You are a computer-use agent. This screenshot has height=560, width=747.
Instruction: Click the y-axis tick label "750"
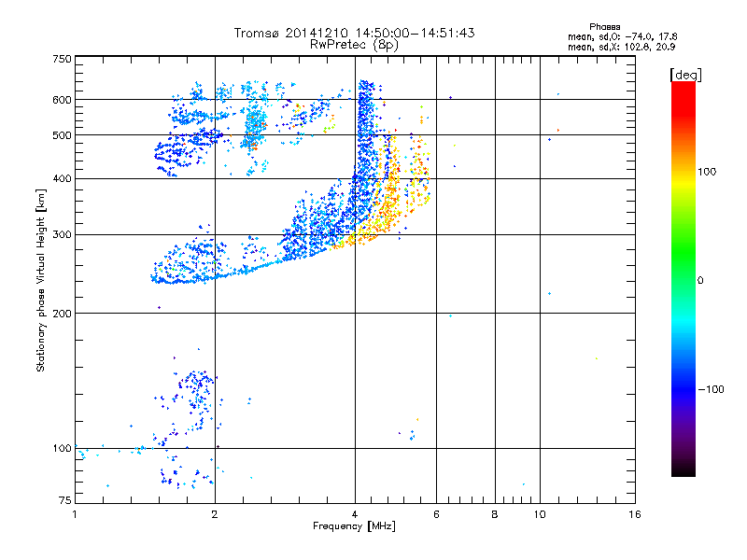tap(62, 59)
